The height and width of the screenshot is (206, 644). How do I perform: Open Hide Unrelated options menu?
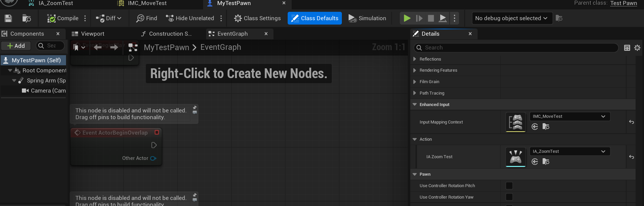click(221, 18)
